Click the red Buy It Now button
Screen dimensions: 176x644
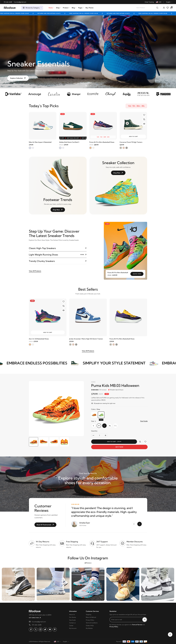[119, 447]
